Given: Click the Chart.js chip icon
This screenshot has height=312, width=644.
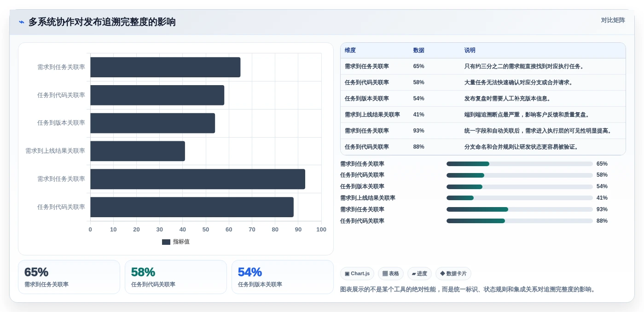Looking at the screenshot, I should click(x=347, y=273).
